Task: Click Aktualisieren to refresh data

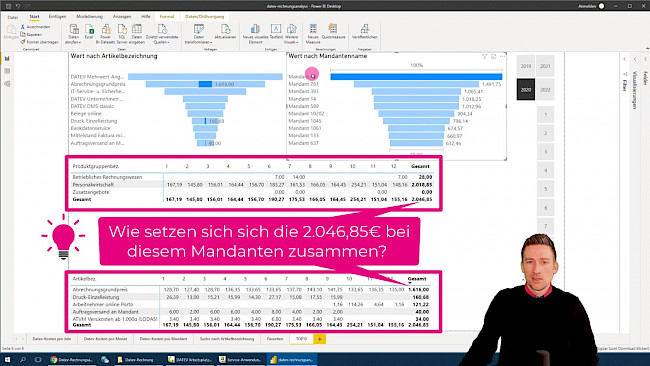Action: [226, 32]
